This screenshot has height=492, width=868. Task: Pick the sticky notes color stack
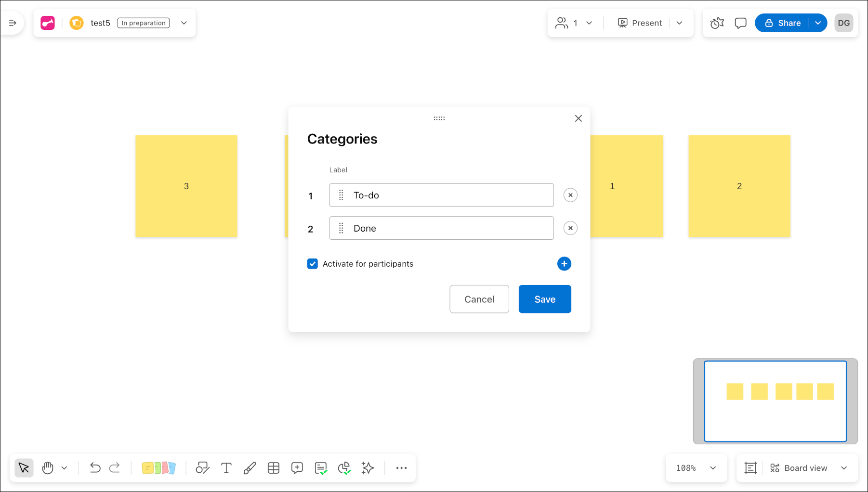coord(158,468)
